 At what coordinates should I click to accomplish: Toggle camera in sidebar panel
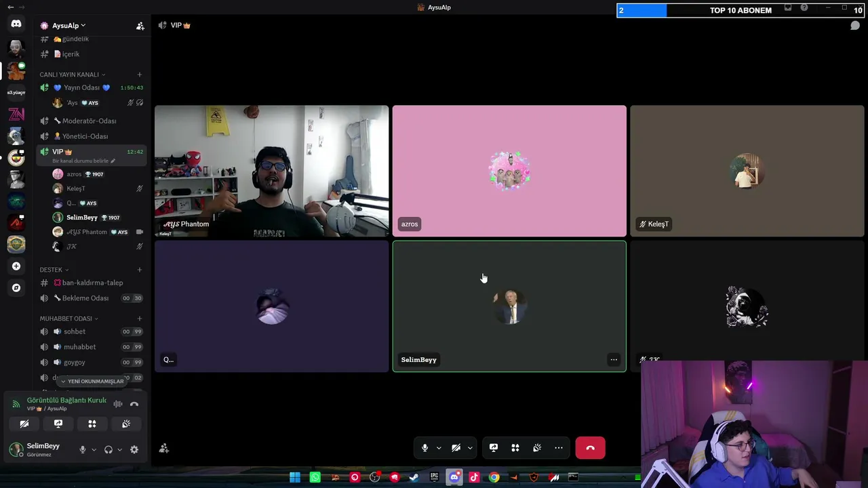point(24,424)
